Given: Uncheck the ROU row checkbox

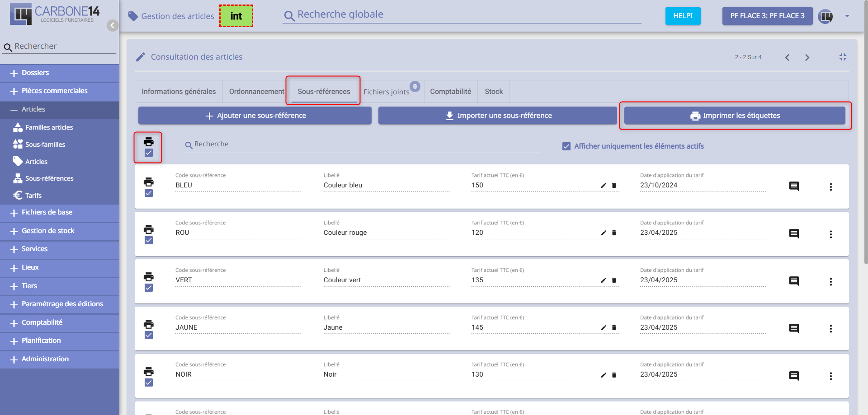Looking at the screenshot, I should tap(149, 241).
